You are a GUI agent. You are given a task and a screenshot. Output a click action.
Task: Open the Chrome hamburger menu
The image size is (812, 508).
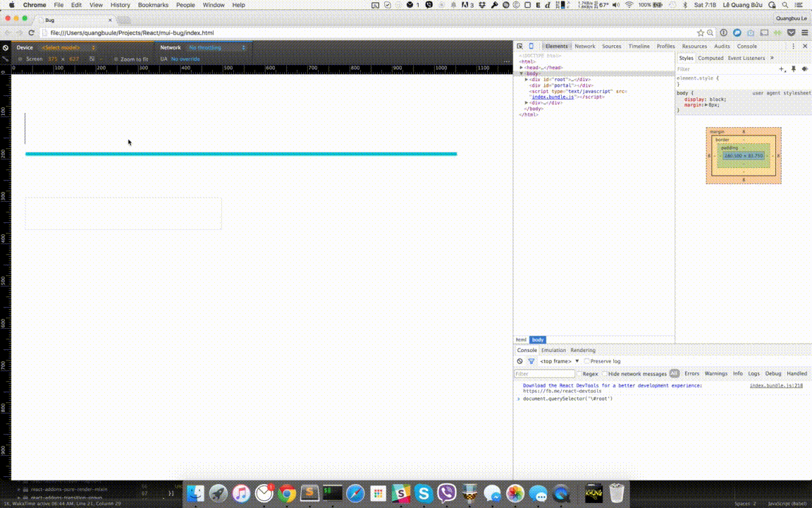tap(805, 32)
